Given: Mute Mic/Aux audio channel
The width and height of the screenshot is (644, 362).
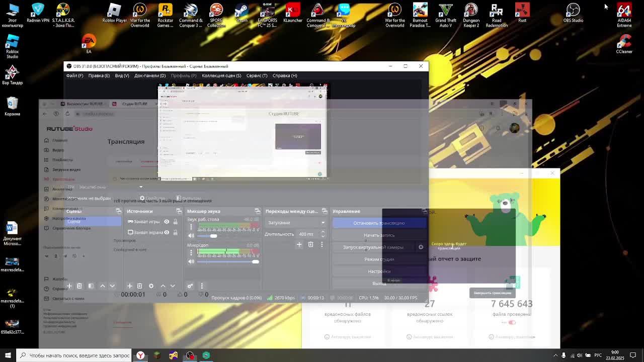Looking at the screenshot, I should [x=191, y=261].
